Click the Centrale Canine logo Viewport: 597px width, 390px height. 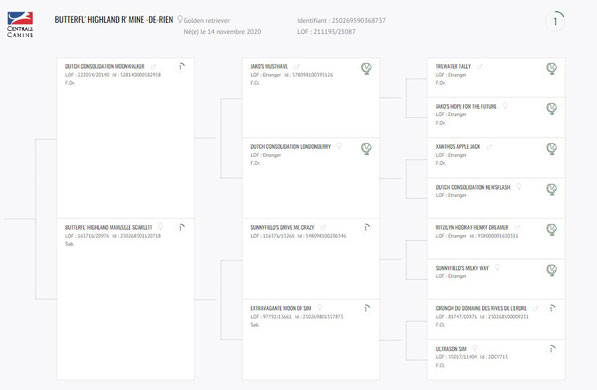tap(20, 24)
